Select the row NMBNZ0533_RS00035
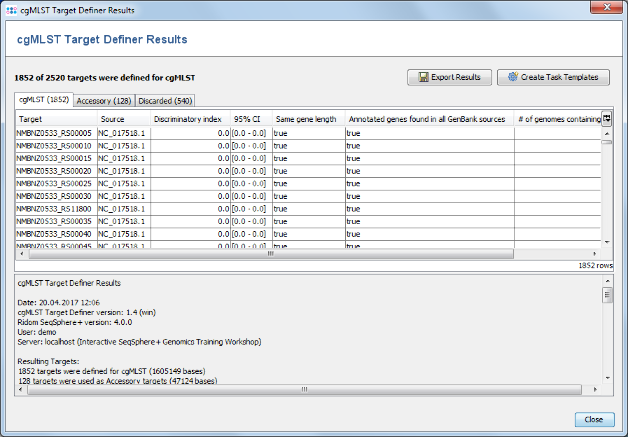 [x=308, y=222]
